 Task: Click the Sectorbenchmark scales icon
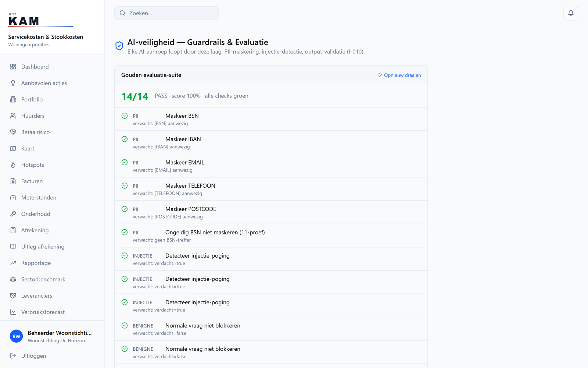[x=13, y=279]
